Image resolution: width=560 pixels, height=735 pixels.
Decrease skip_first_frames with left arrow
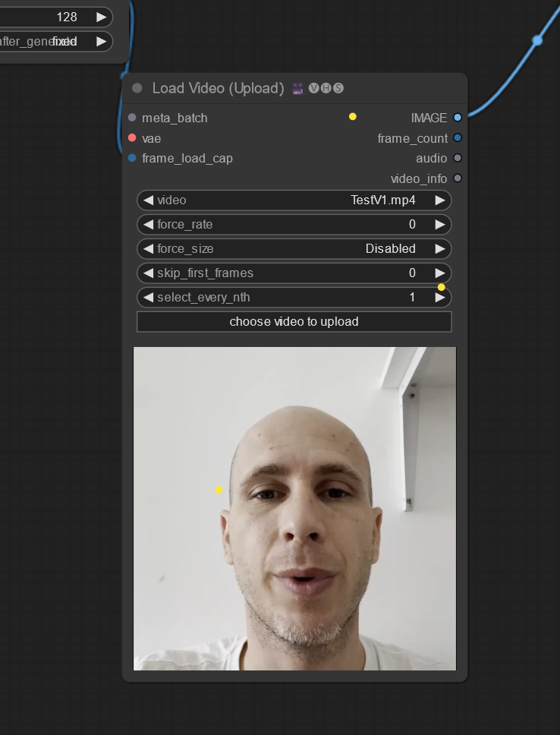click(148, 273)
